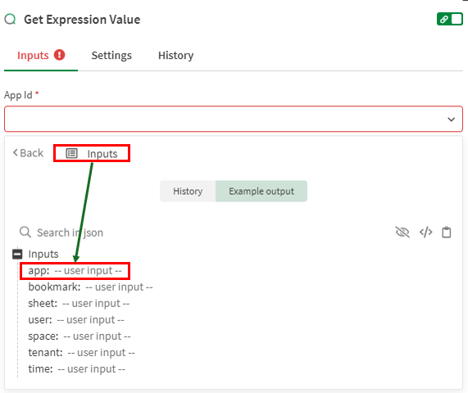Click the clipboard copy icon
This screenshot has width=468, height=393.
pyautogui.click(x=446, y=232)
